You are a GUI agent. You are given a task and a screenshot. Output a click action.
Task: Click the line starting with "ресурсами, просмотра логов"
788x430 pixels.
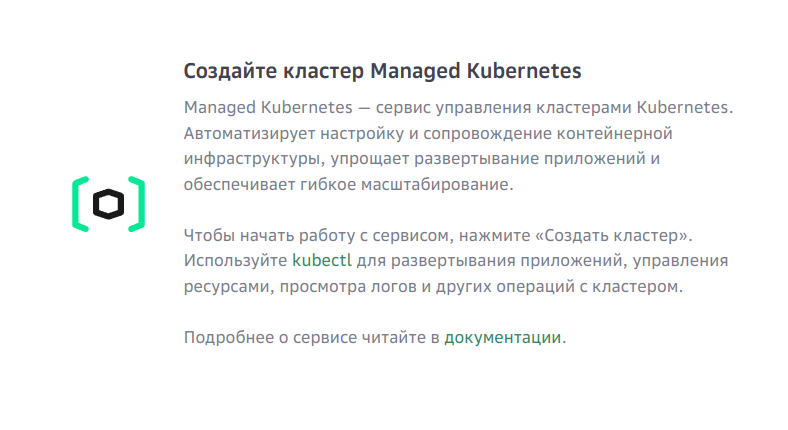click(433, 286)
